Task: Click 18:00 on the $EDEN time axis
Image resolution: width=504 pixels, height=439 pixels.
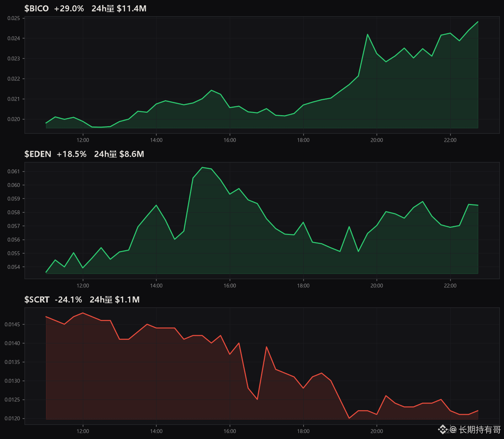Action: pyautogui.click(x=303, y=285)
